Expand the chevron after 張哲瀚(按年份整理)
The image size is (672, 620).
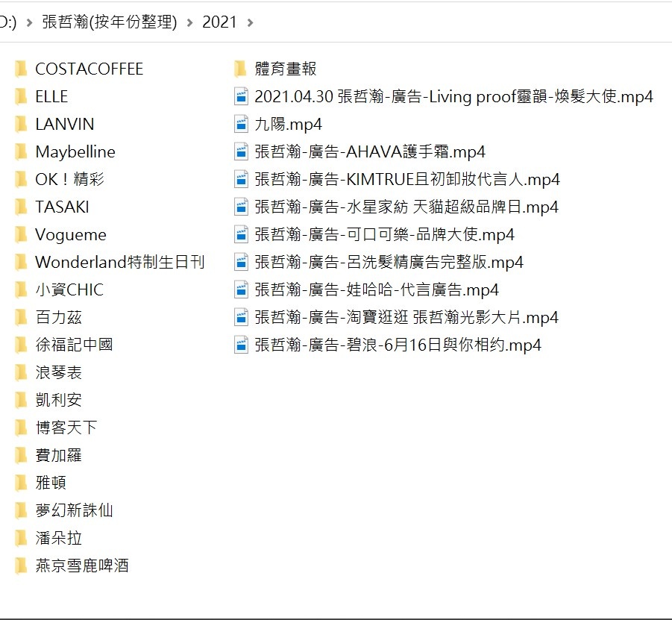click(190, 22)
